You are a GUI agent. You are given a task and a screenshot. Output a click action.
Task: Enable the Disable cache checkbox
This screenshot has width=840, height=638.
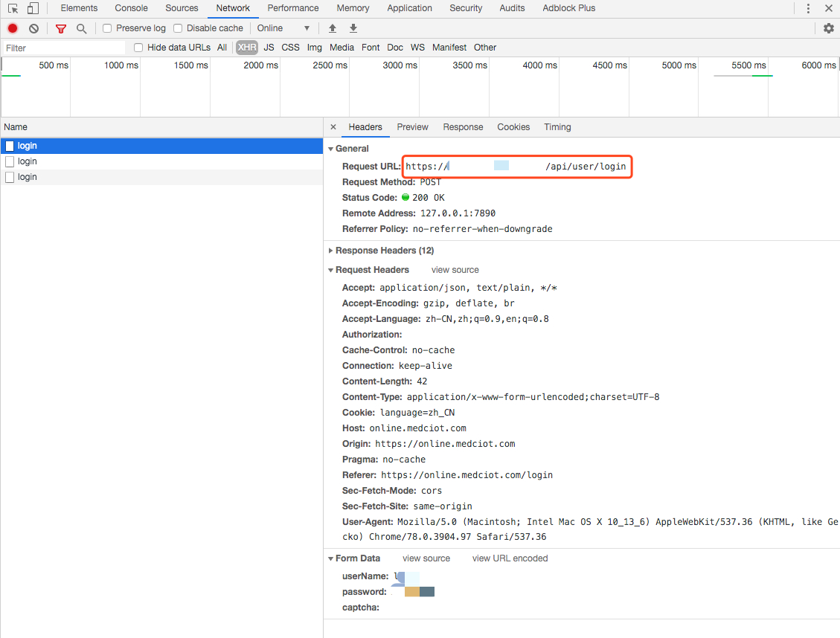point(178,28)
